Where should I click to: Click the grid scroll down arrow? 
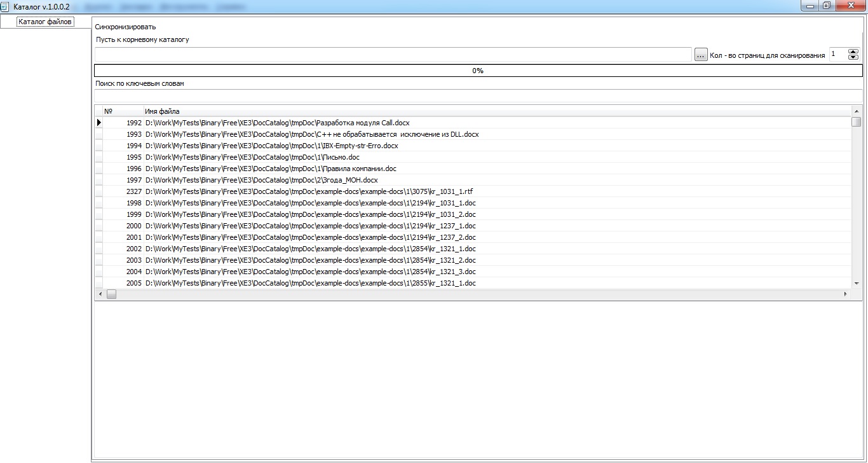857,283
